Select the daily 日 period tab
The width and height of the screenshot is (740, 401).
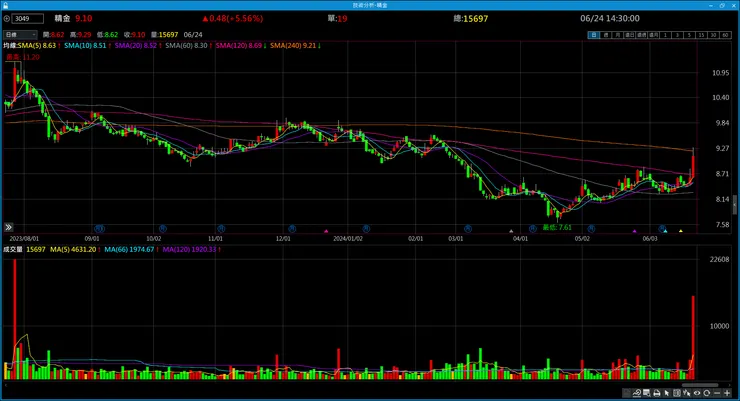pos(594,35)
